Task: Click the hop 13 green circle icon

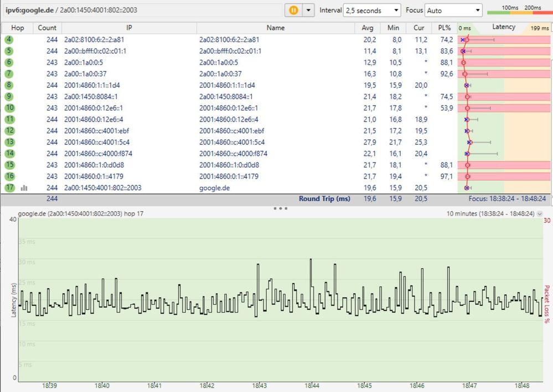Action: point(9,142)
